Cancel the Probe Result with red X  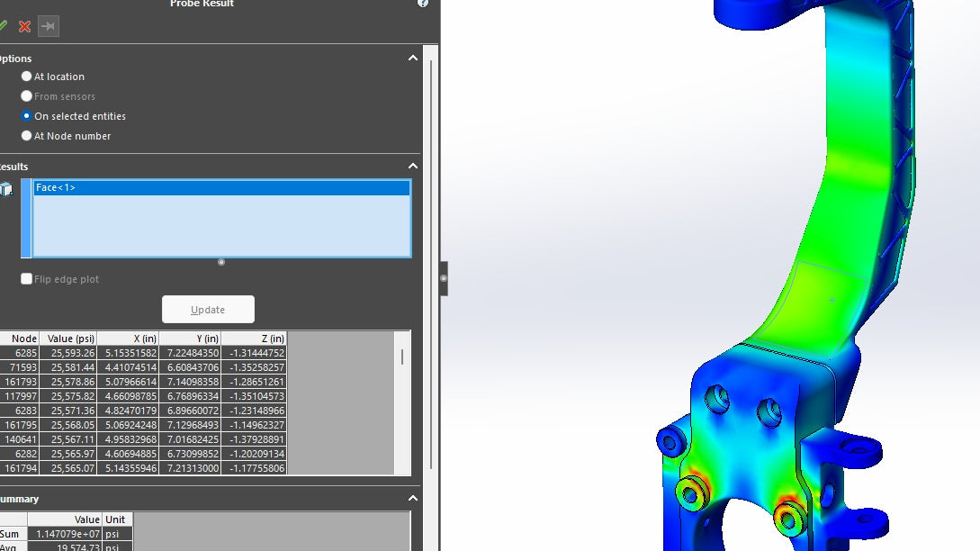(25, 26)
